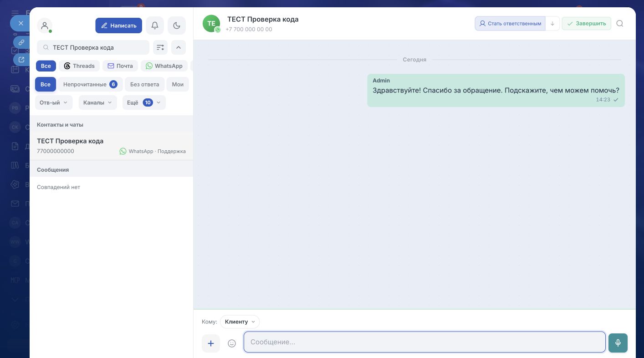The height and width of the screenshot is (358, 644).
Task: Click phone number +7 700 000 00 00
Action: pyautogui.click(x=249, y=29)
